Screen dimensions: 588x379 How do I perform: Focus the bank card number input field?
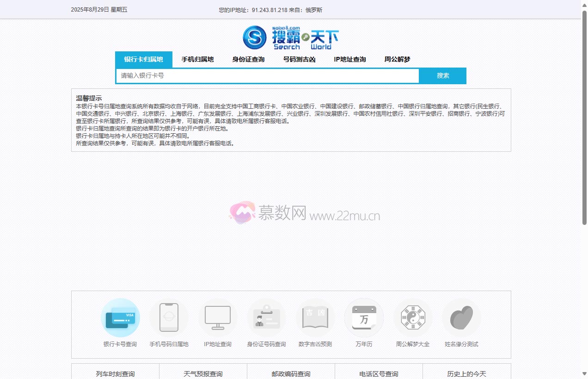coord(267,75)
